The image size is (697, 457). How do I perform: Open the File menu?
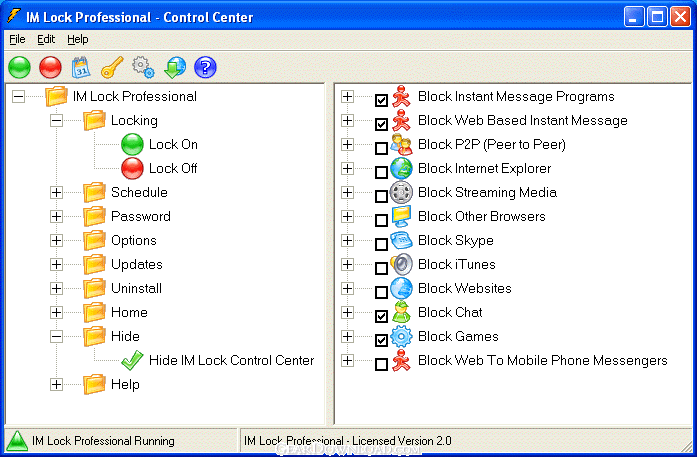coord(17,40)
